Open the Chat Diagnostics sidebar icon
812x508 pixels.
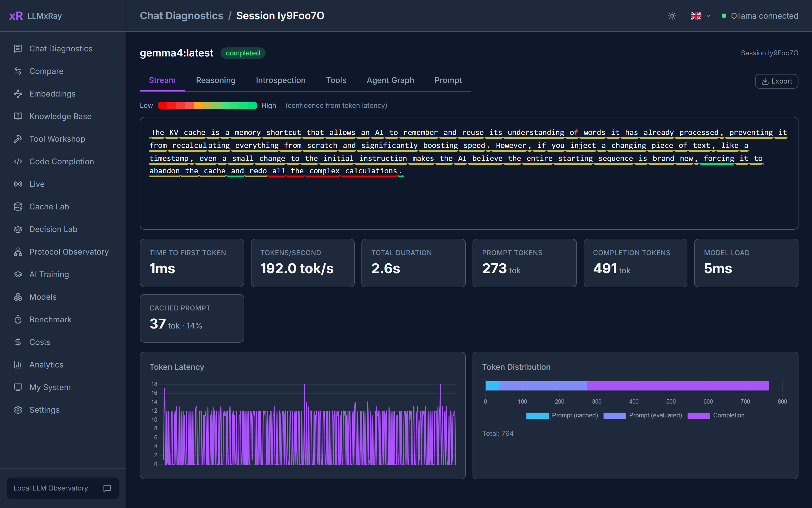click(18, 49)
